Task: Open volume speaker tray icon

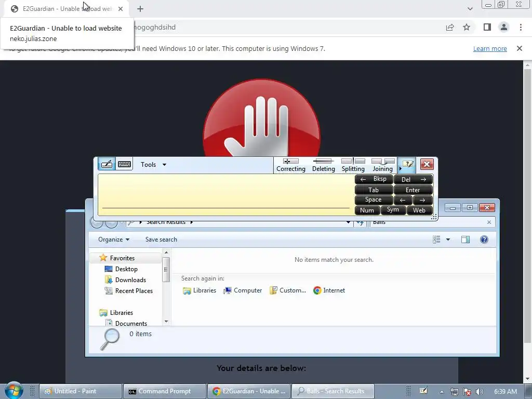Action: click(479, 392)
